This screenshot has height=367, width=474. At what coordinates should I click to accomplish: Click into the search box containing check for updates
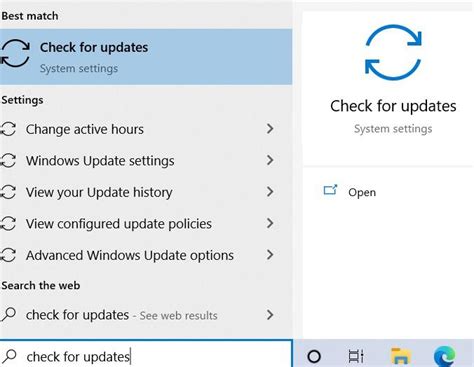point(146,354)
